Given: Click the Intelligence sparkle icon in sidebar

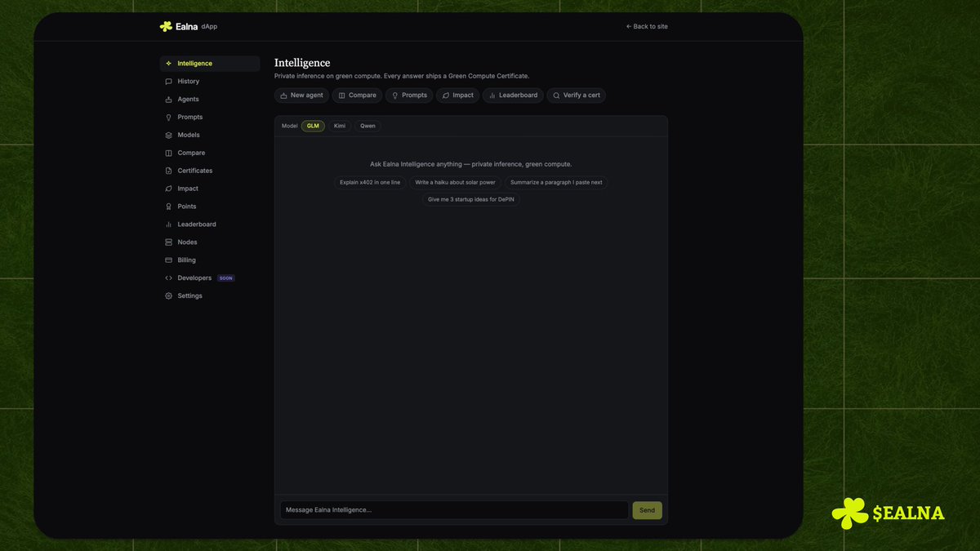Looking at the screenshot, I should pos(168,64).
